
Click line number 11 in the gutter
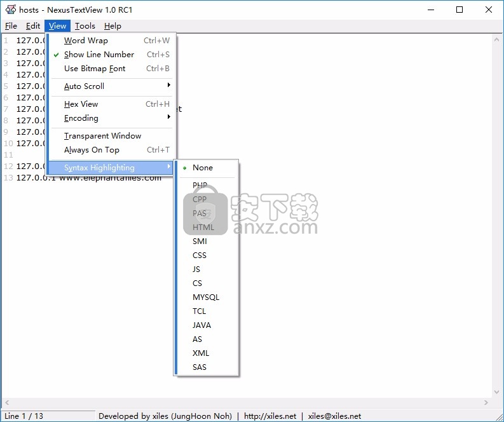(x=8, y=155)
